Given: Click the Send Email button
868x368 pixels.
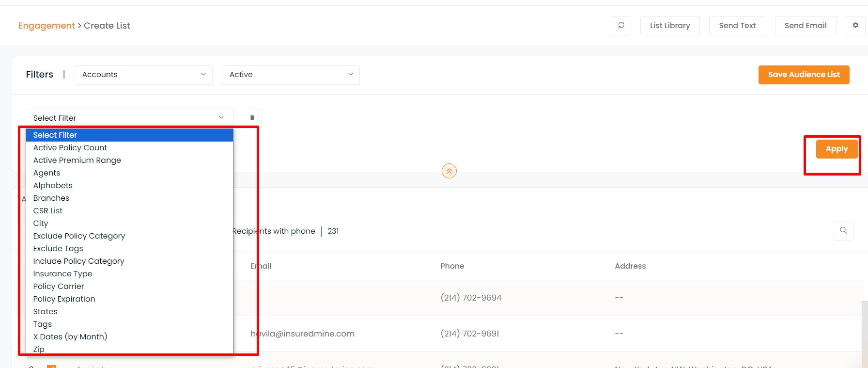Looking at the screenshot, I should pyautogui.click(x=806, y=26).
